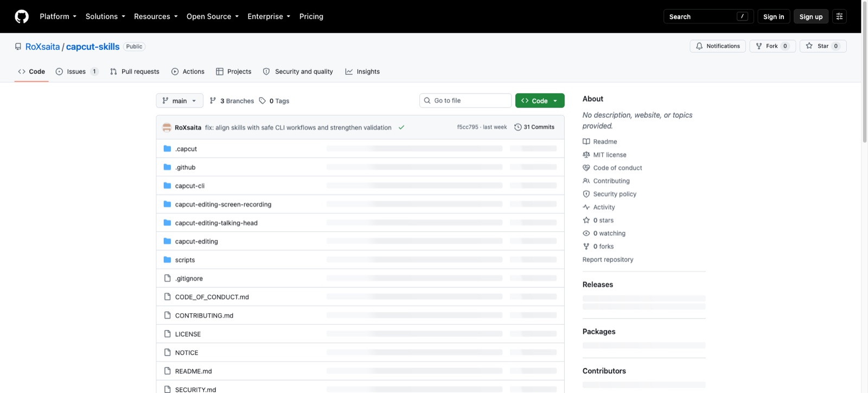Open the NOTICE file
This screenshot has height=393, width=868.
click(187, 353)
